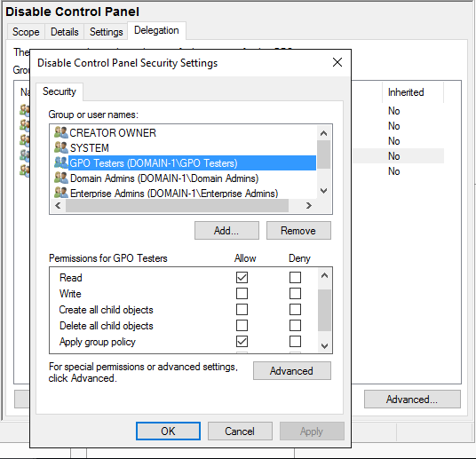Click the group list horizontal scroll right arrow

(309, 206)
